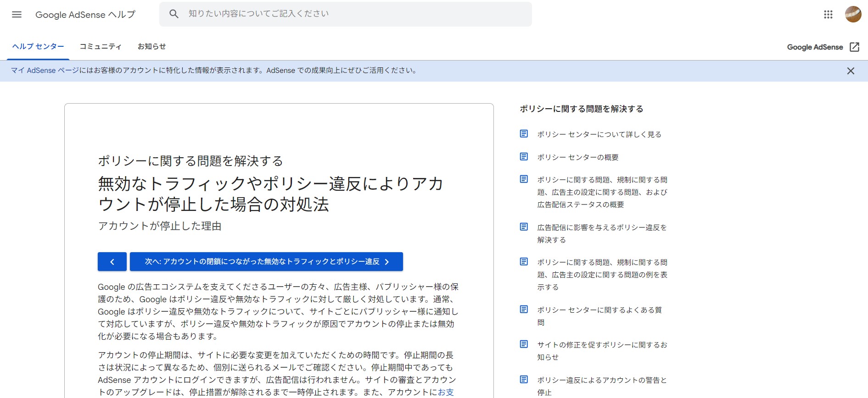Click the previous page arrow button
This screenshot has height=398, width=868.
coord(112,261)
